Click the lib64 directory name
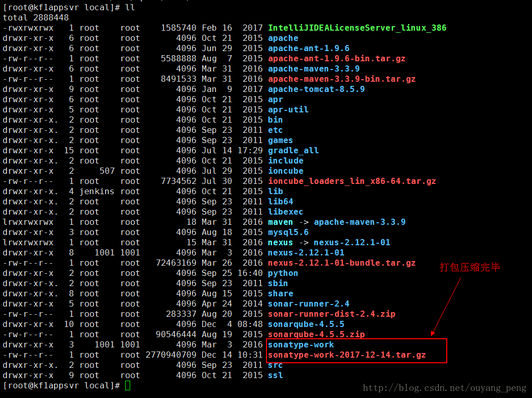The image size is (532, 398). click(281, 201)
